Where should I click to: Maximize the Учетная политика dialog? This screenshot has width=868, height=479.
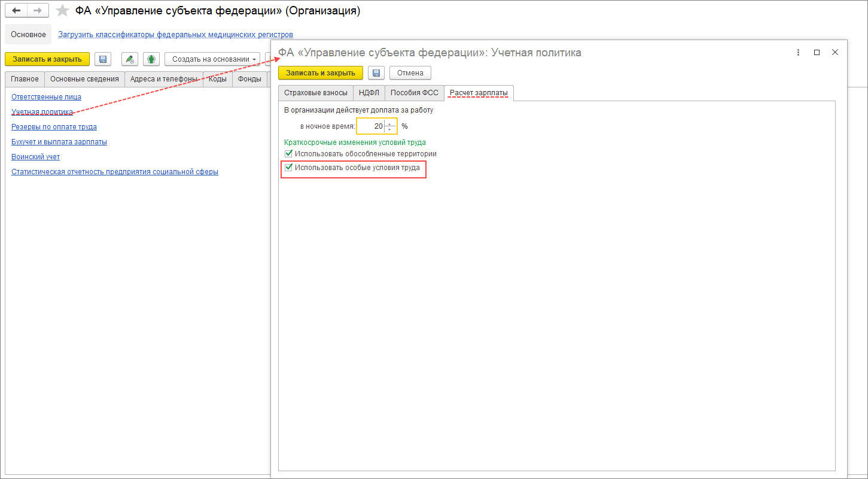pos(817,53)
